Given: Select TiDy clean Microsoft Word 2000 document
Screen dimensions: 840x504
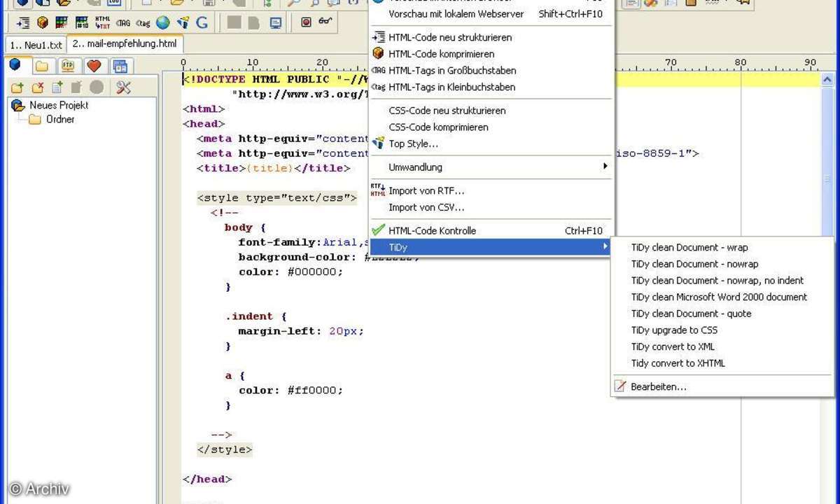Looking at the screenshot, I should tap(722, 297).
